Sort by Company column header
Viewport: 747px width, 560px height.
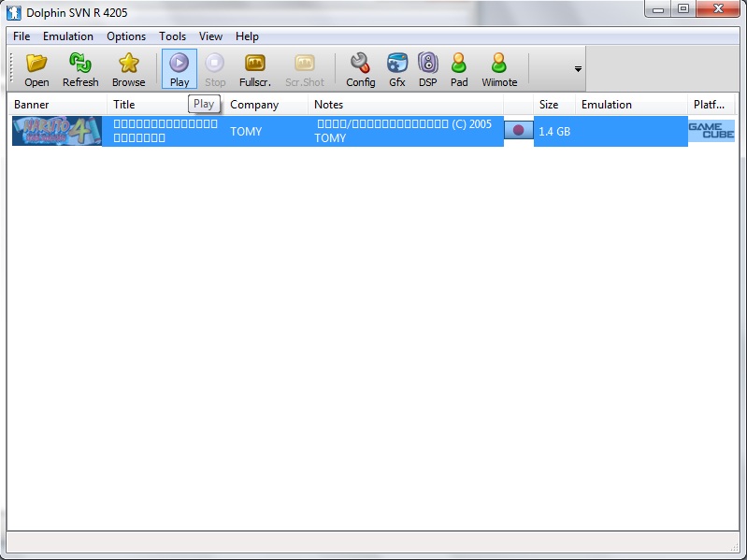pos(266,105)
